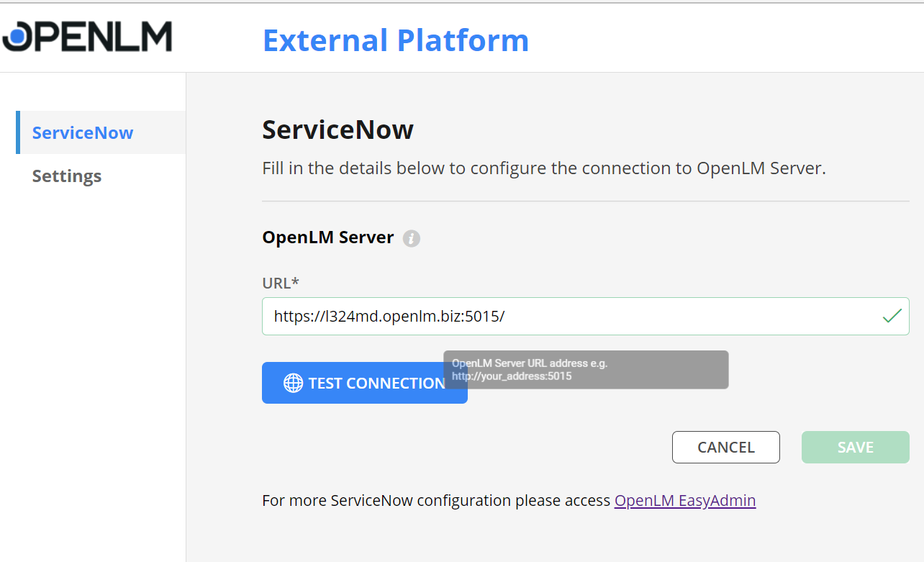Click the External Platform page title

(395, 40)
